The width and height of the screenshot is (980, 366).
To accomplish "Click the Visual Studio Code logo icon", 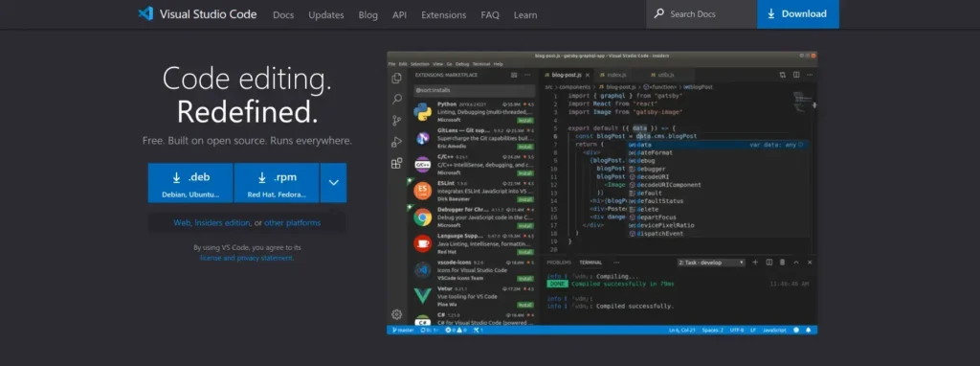I will (x=145, y=13).
